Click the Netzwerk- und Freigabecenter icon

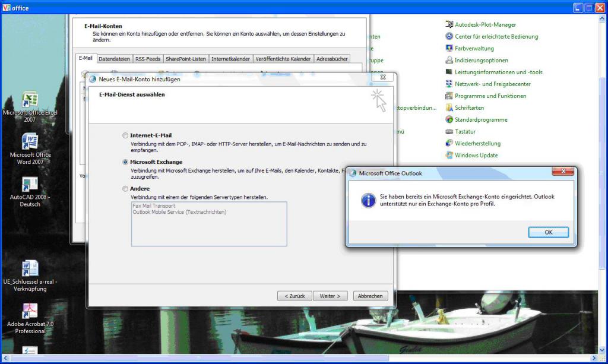[x=449, y=84]
